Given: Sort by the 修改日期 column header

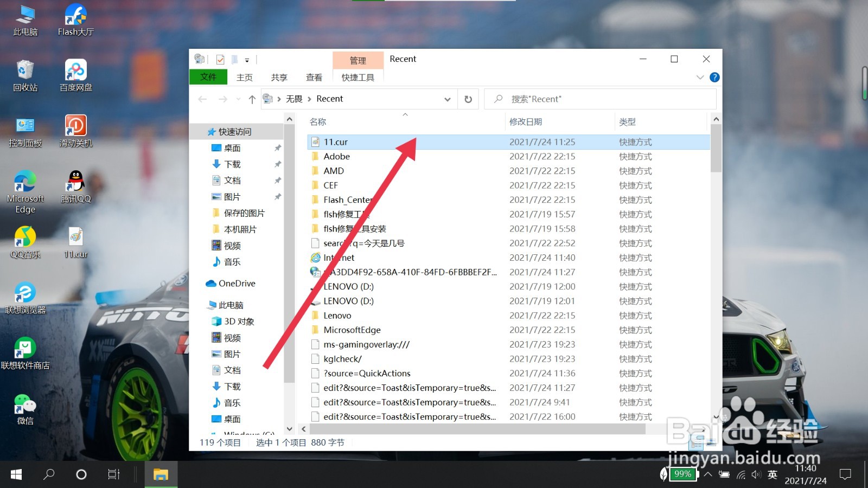Looking at the screenshot, I should click(x=559, y=122).
